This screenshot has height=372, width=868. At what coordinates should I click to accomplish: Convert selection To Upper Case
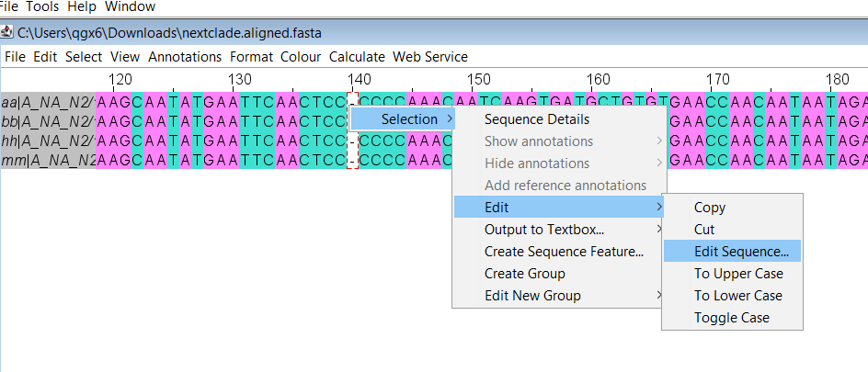tap(738, 274)
